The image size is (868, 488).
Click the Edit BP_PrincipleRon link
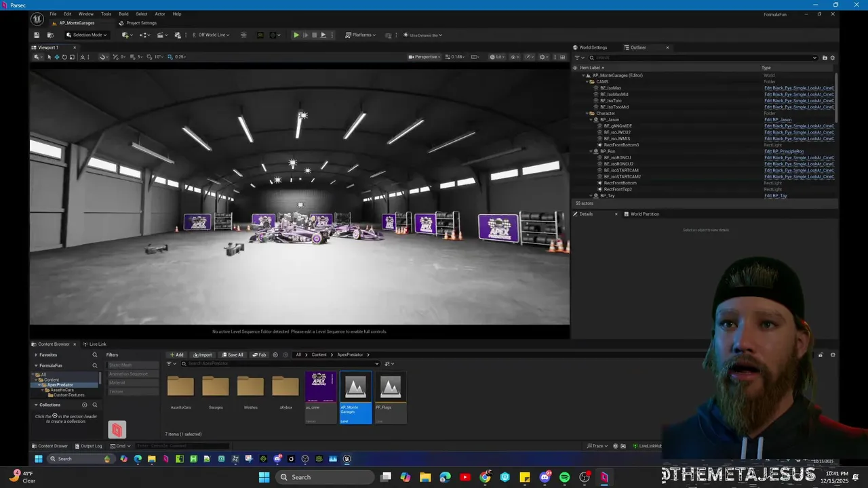784,151
